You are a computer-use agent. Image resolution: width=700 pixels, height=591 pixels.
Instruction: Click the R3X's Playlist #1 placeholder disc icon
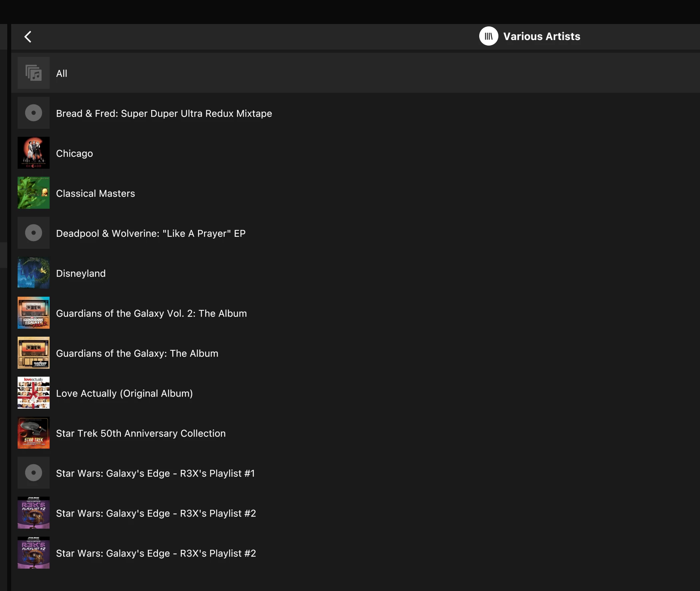[x=34, y=473]
